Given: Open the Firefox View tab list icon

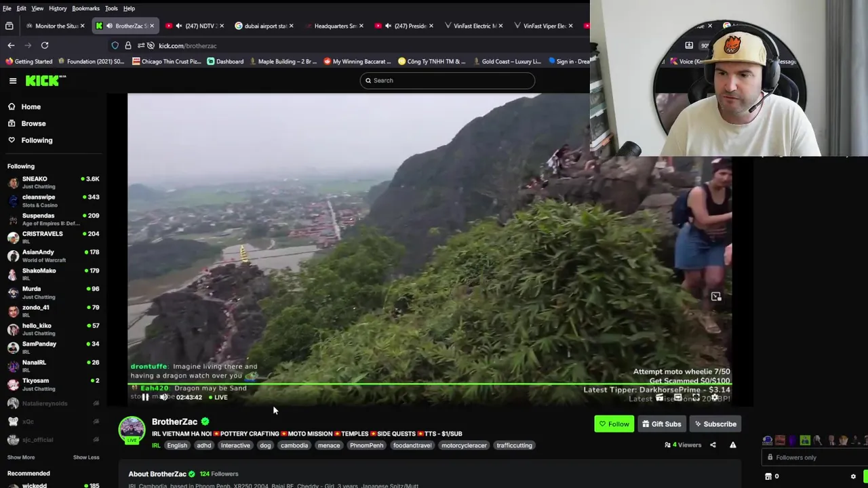Looking at the screenshot, I should 9,26.
